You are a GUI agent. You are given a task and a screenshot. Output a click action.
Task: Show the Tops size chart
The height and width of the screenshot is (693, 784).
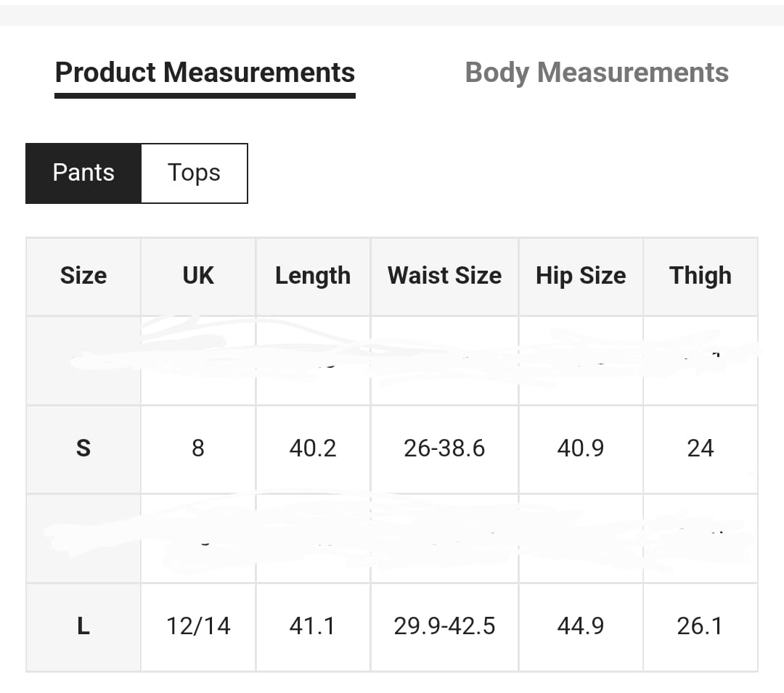194,173
